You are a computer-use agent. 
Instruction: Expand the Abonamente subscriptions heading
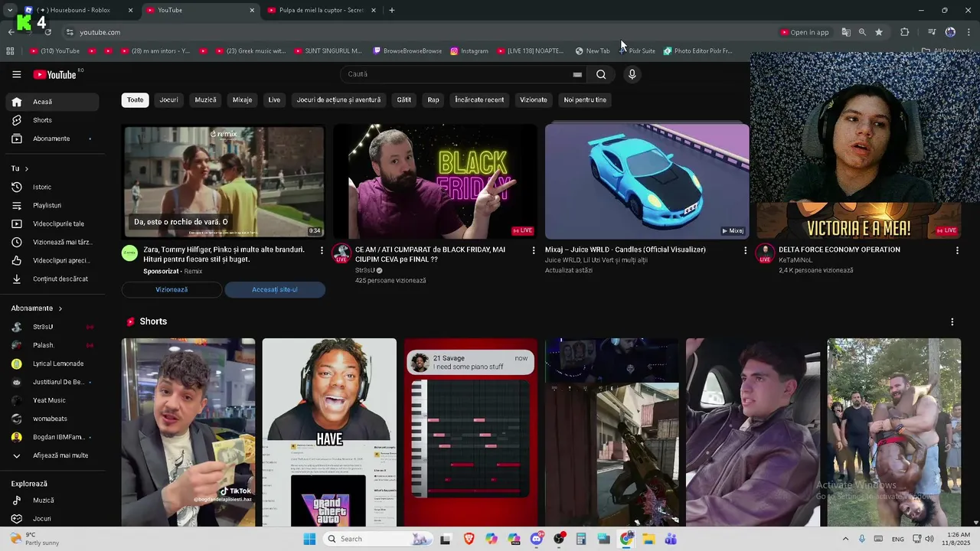pos(37,308)
